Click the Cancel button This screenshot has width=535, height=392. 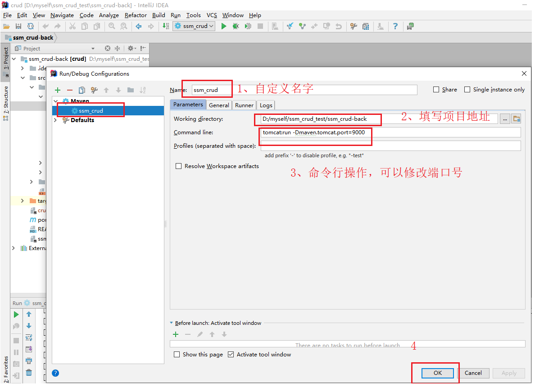coord(473,373)
